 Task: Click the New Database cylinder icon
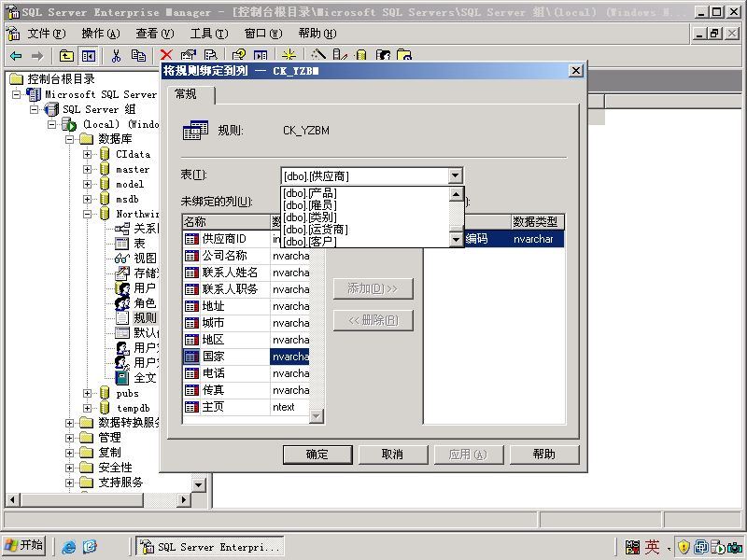coord(361,55)
